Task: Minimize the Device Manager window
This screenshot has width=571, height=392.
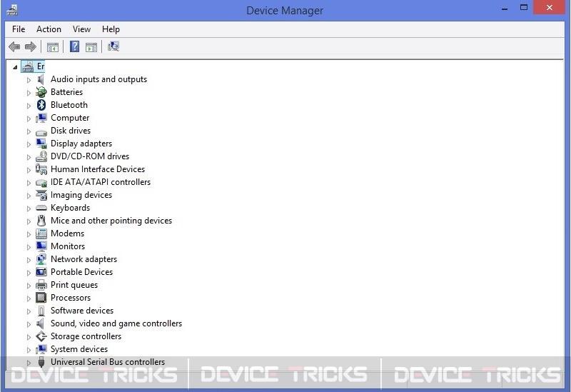Action: [505, 8]
